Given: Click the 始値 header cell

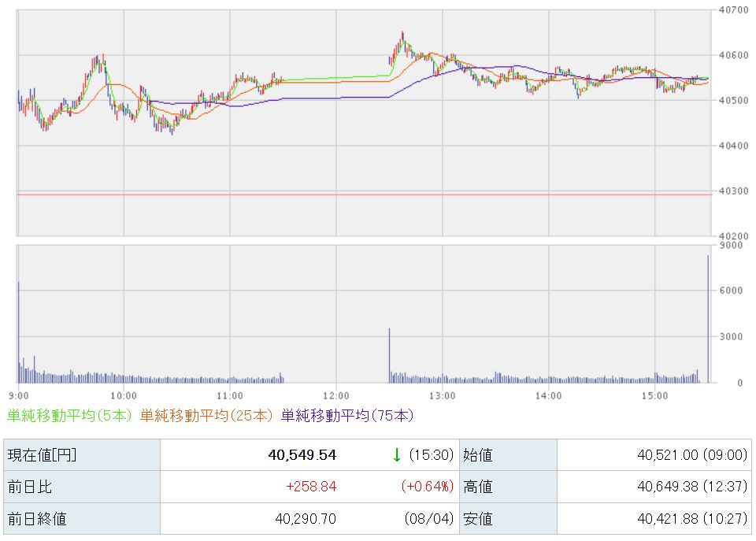Looking at the screenshot, I should [x=508, y=454].
